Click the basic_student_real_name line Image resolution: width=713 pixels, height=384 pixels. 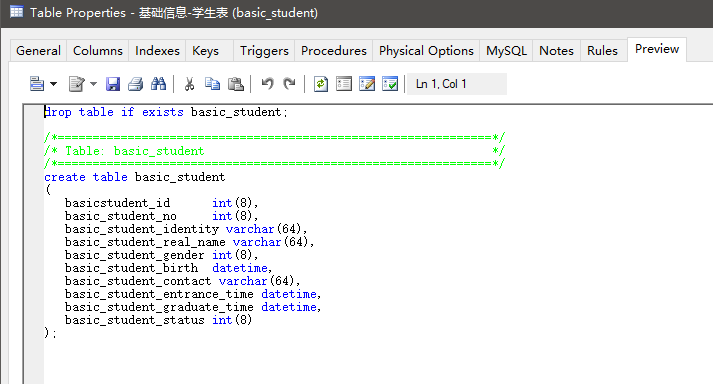click(190, 242)
